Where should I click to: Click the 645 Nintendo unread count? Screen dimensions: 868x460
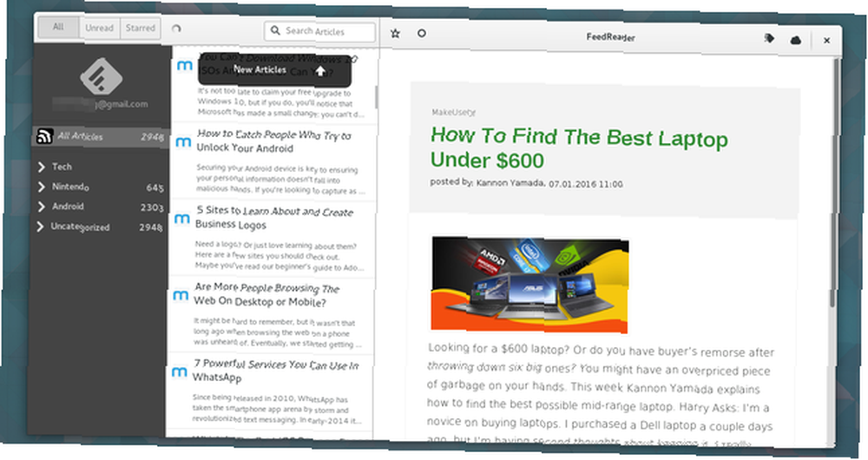point(155,188)
